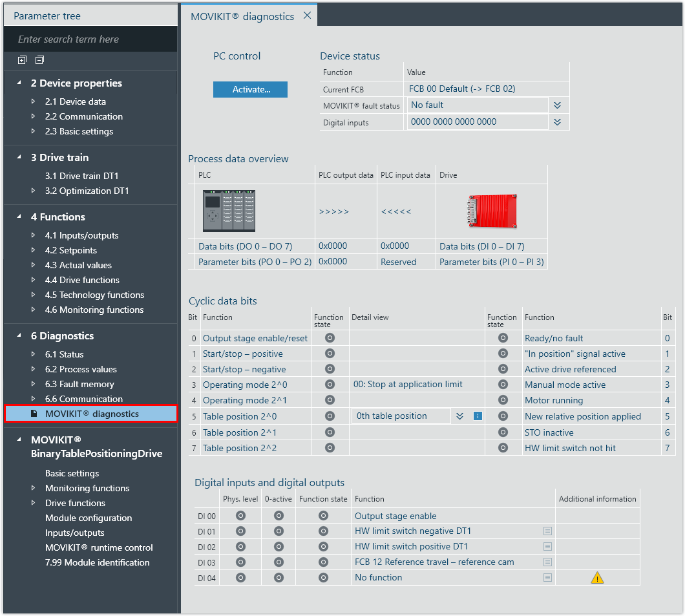Toggle DI 00 Phys. level indicator
Screen dimensions: 685x616
click(240, 516)
